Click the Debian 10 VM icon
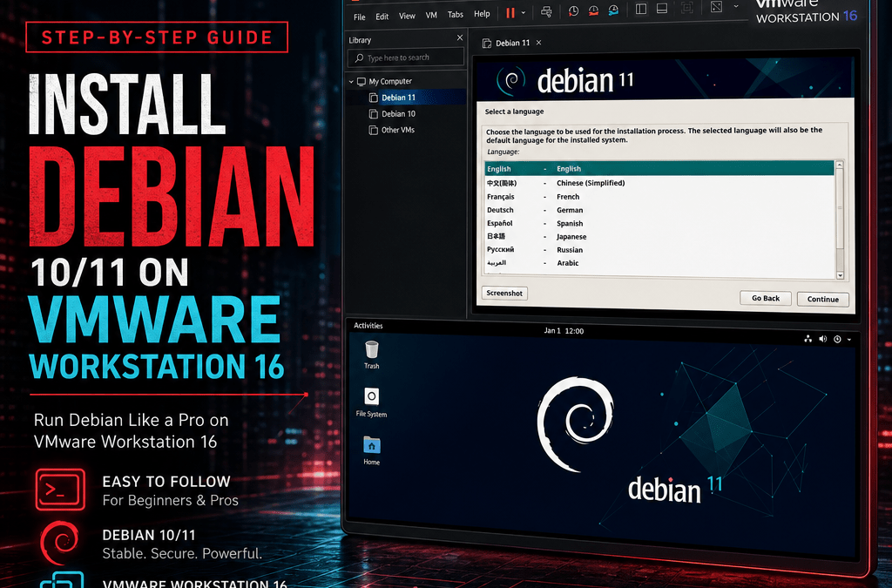The width and height of the screenshot is (892, 588). tap(373, 114)
